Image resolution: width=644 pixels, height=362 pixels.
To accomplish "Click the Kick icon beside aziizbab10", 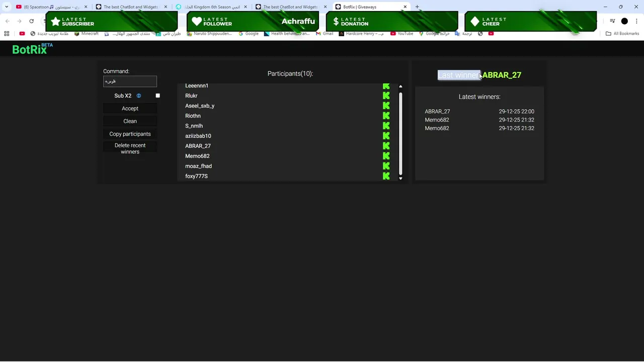I will click(x=386, y=136).
